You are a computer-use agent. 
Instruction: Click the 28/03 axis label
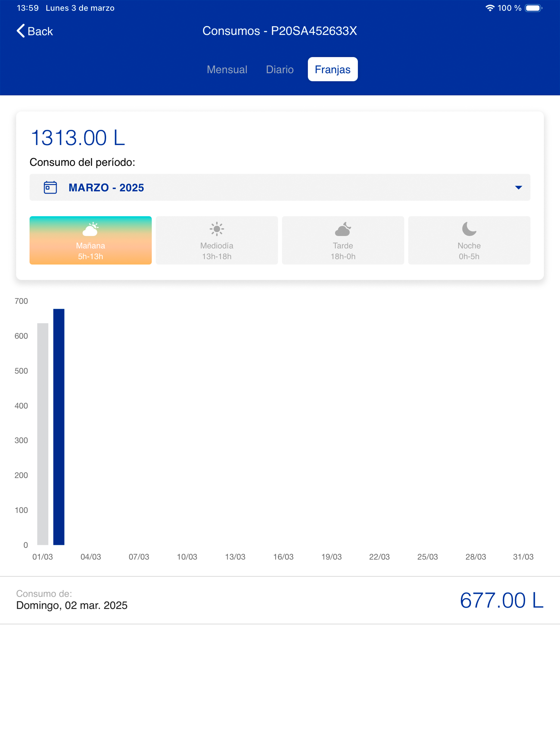[x=476, y=557]
